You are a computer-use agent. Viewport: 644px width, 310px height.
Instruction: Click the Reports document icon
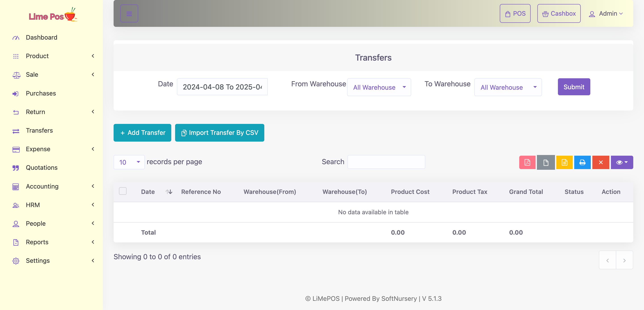pyautogui.click(x=16, y=242)
